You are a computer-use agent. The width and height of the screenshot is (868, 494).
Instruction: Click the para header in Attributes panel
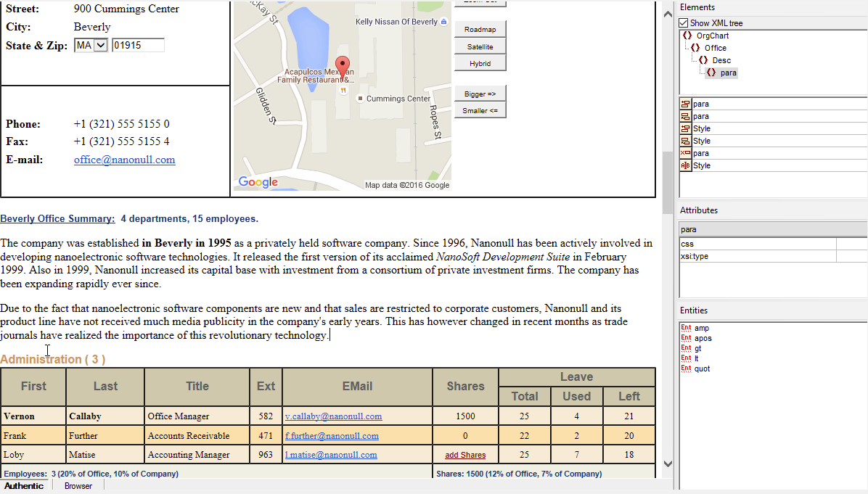pos(773,229)
